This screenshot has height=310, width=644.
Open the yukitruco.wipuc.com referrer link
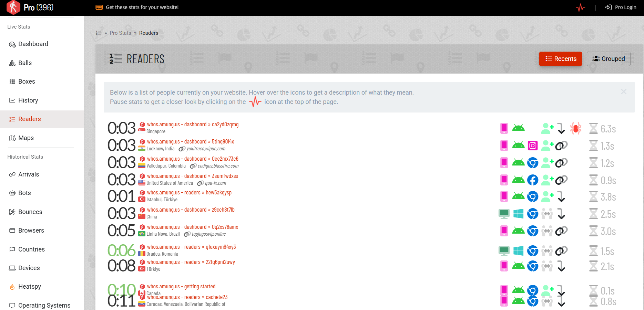206,149
